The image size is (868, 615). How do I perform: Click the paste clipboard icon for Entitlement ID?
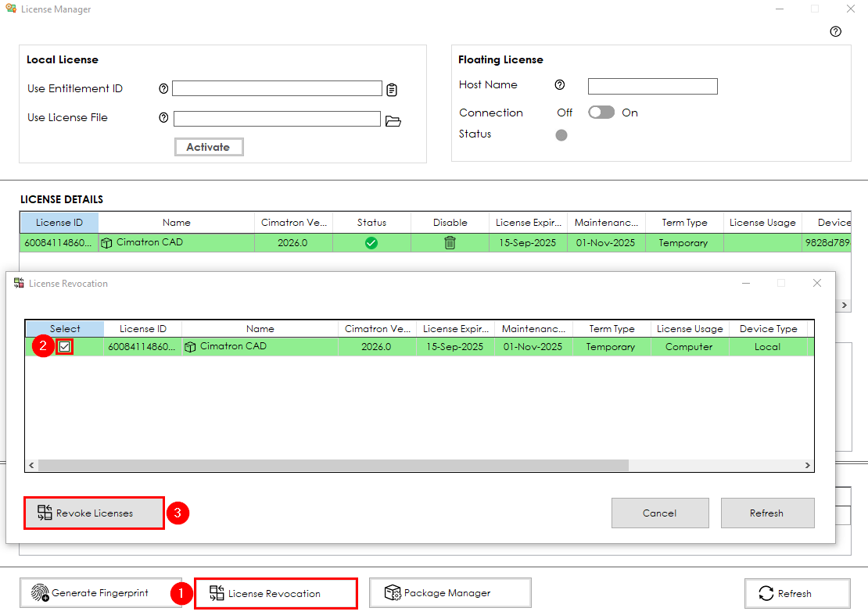point(392,90)
